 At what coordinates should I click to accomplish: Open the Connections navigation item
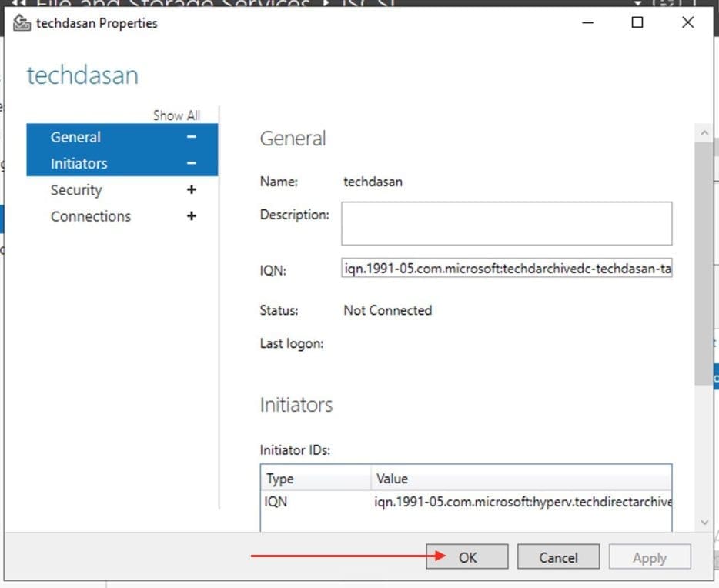point(91,216)
